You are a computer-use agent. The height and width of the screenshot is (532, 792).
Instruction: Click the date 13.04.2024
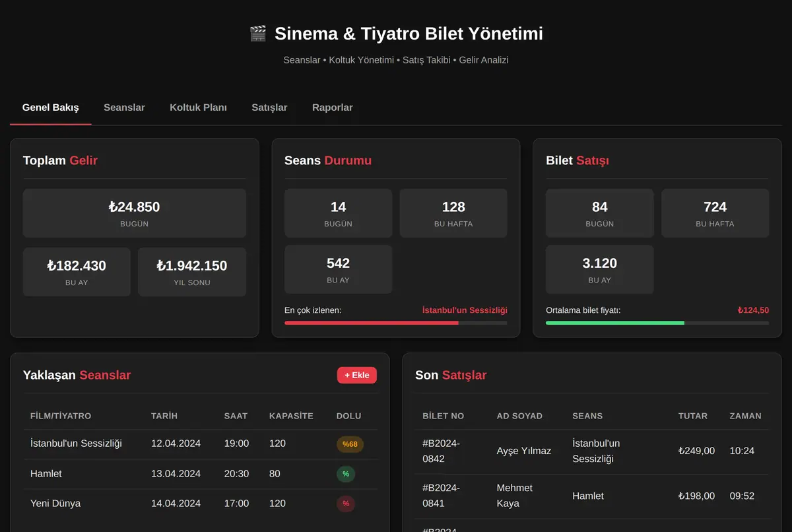tap(176, 474)
